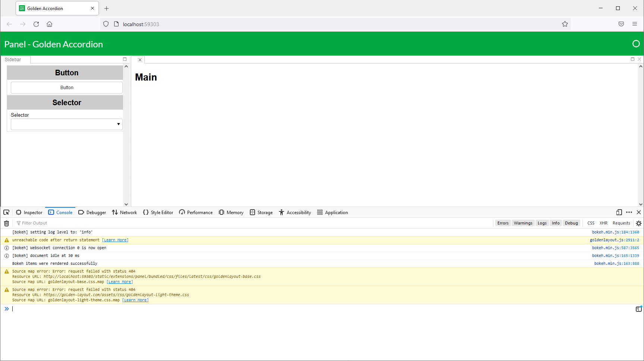This screenshot has height=361, width=644.
Task: Select the Console tab
Action: [x=60, y=213]
